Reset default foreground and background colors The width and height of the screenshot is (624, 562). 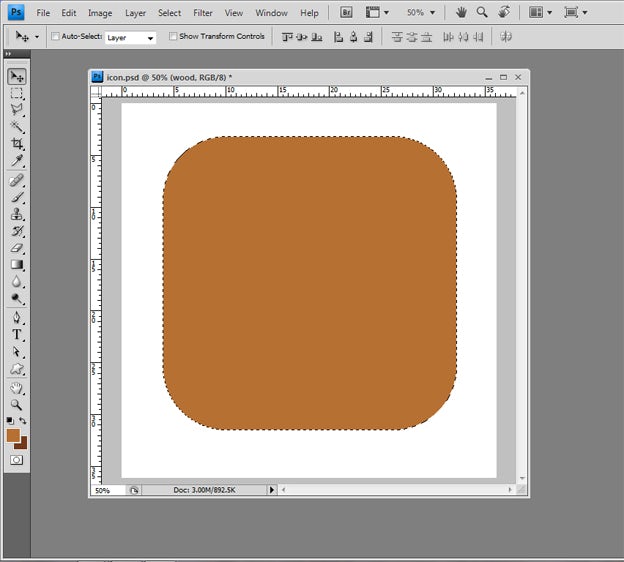pos(10,421)
